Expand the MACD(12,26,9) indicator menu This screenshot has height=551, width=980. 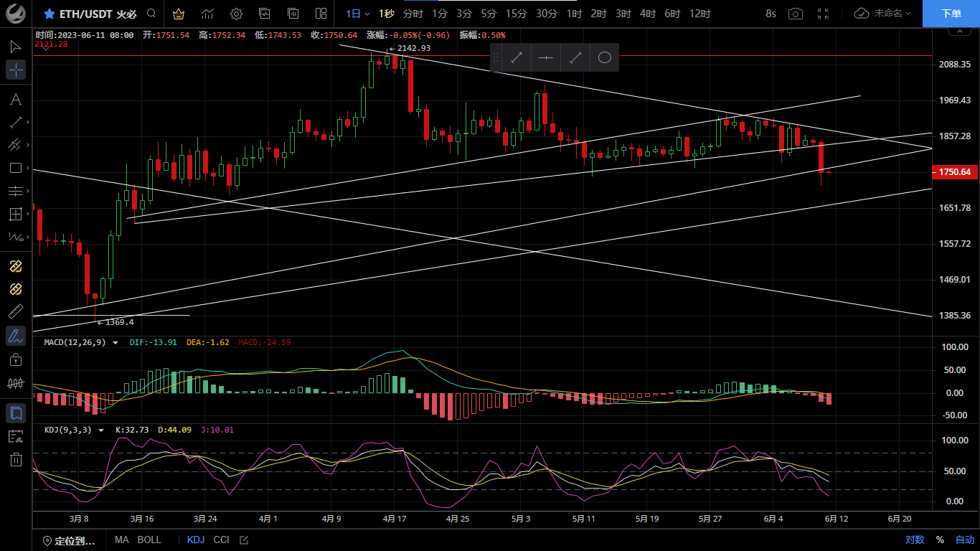click(x=115, y=343)
